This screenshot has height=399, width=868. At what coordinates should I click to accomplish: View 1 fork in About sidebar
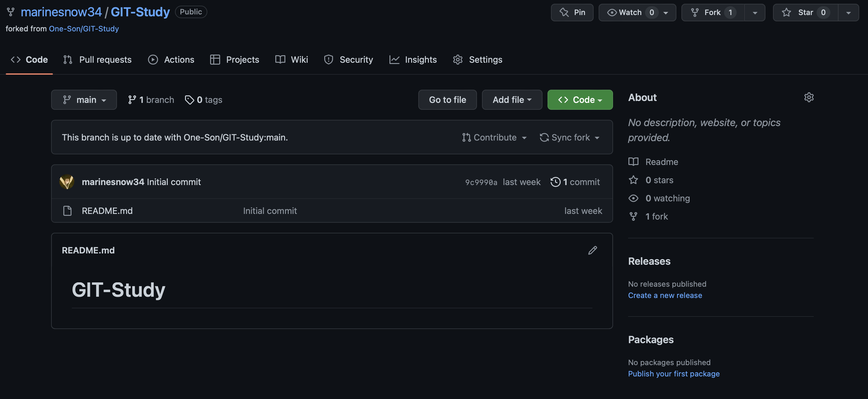click(648, 216)
